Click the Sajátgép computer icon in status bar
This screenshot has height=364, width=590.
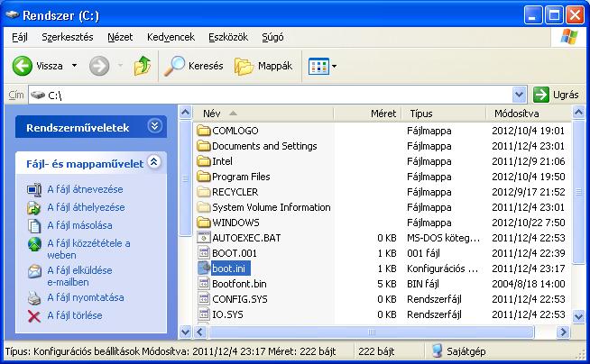tap(437, 351)
